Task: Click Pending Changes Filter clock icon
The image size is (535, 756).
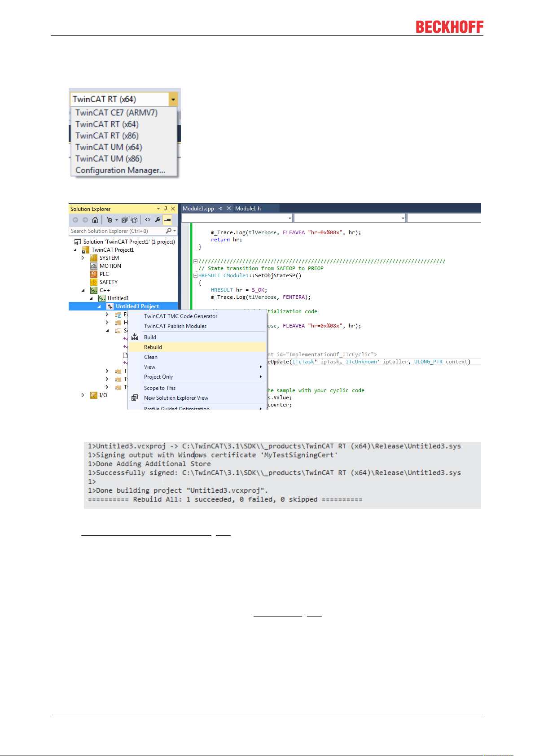Action: (x=110, y=220)
